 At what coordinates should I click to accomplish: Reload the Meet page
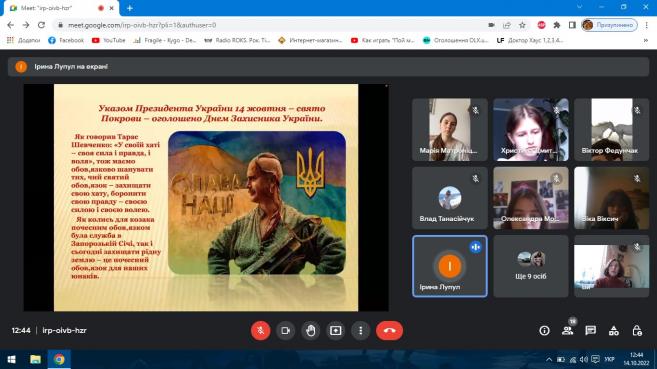point(41,25)
